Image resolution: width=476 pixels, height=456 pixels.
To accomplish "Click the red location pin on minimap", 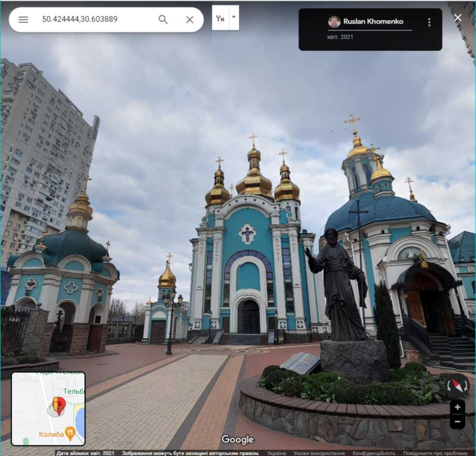I will pos(58,404).
